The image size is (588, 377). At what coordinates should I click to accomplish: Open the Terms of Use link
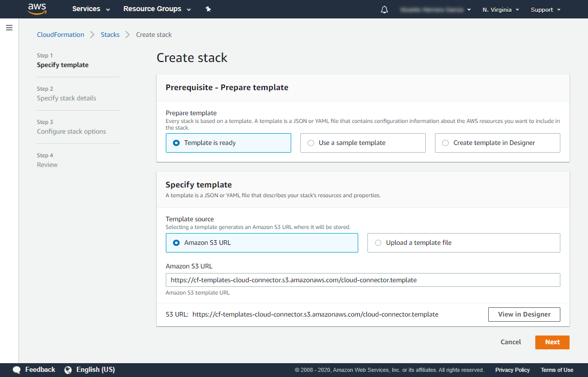tap(557, 370)
